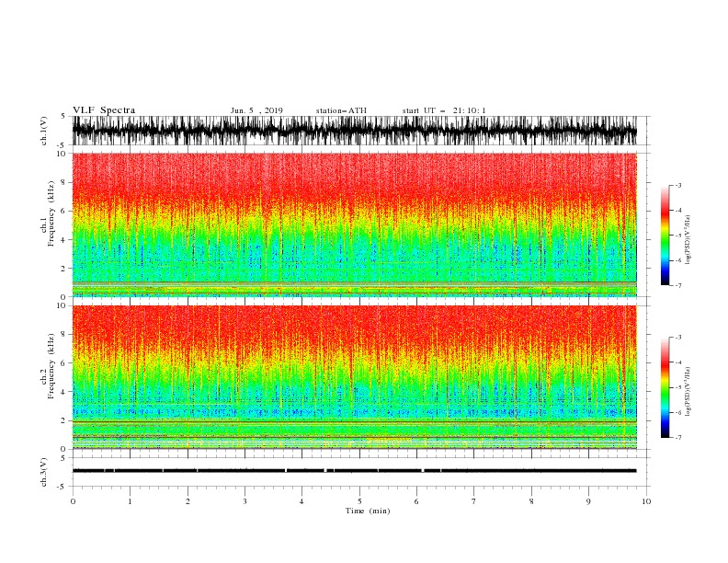728x563 pixels.
Task: Click the ch.1 color bar "log(PSD)(V²/Hz)" label
Action: tap(688, 240)
